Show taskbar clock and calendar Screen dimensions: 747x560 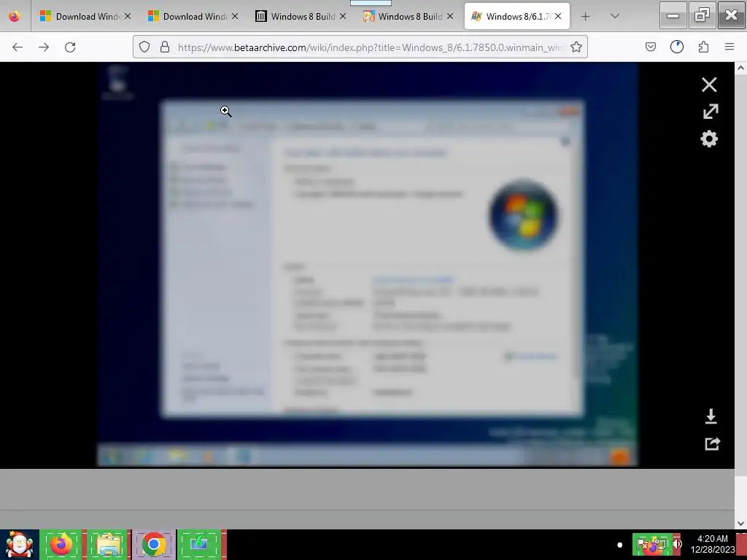pyautogui.click(x=712, y=544)
